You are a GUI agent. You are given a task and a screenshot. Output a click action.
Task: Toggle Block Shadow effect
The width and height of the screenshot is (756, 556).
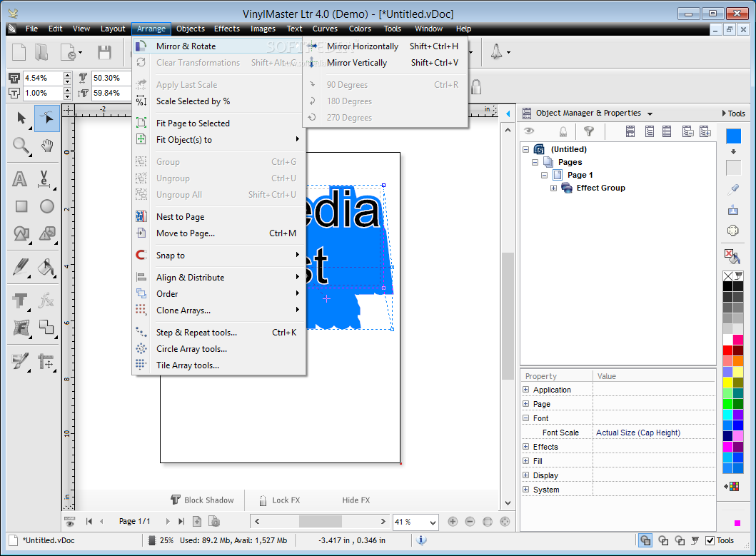pos(203,500)
